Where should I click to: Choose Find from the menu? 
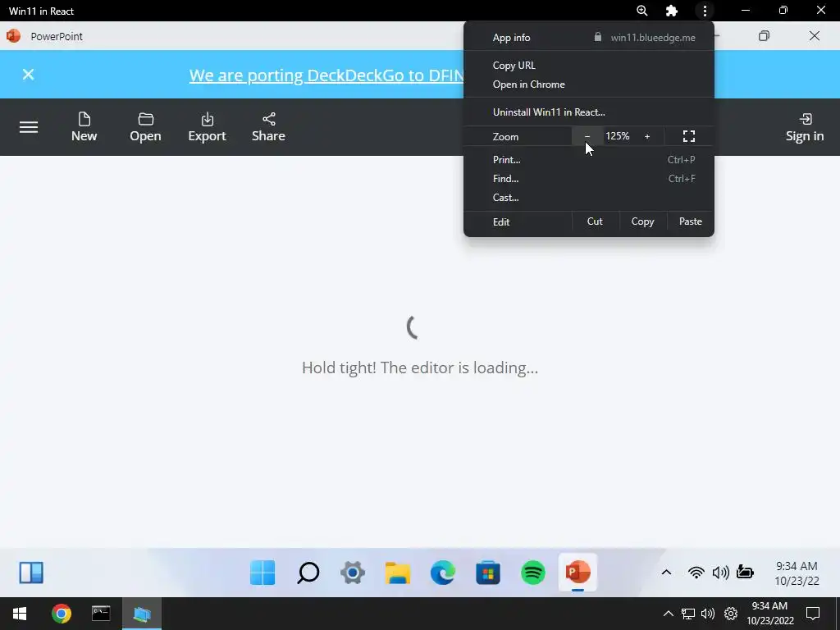coord(589,178)
